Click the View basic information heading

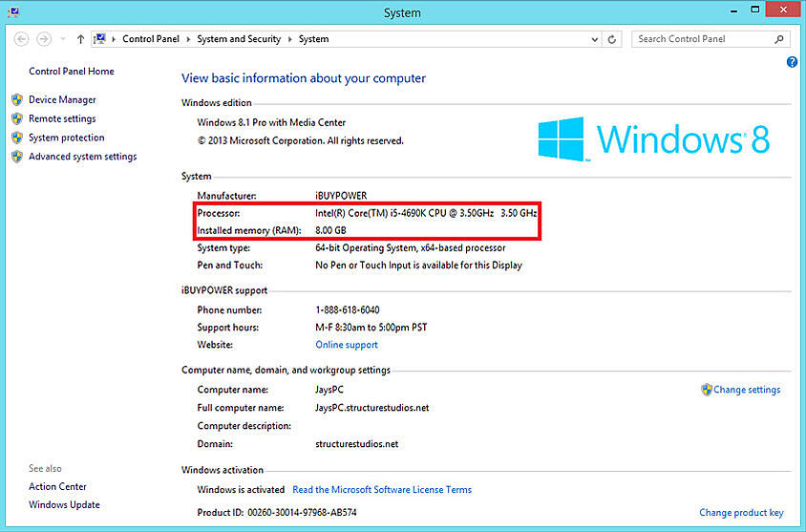coord(304,78)
